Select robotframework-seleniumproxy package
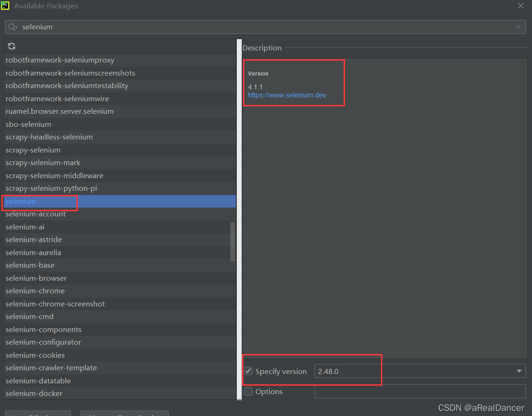 120,60
